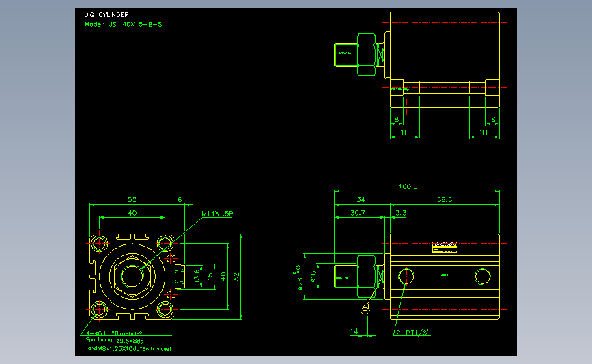Select the vertical "40" hole spacing dimension
The height and width of the screenshot is (364, 592).
pyautogui.click(x=223, y=277)
